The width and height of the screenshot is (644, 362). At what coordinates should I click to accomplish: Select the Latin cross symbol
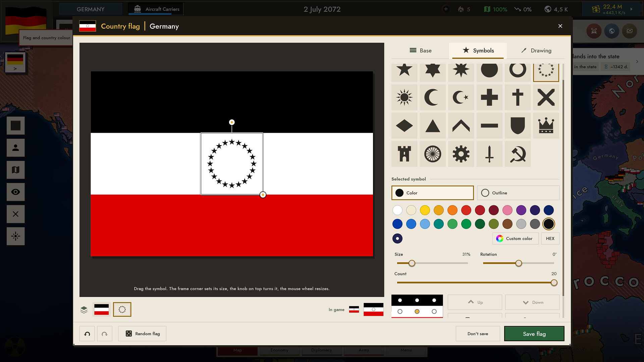518,98
